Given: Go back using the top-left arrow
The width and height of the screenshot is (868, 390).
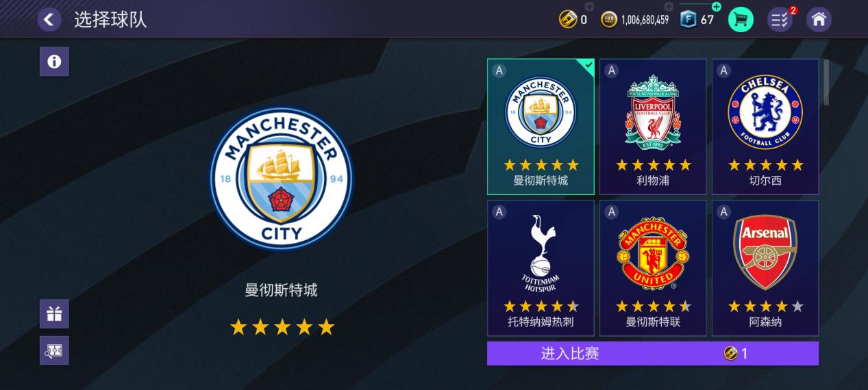Looking at the screenshot, I should [49, 20].
